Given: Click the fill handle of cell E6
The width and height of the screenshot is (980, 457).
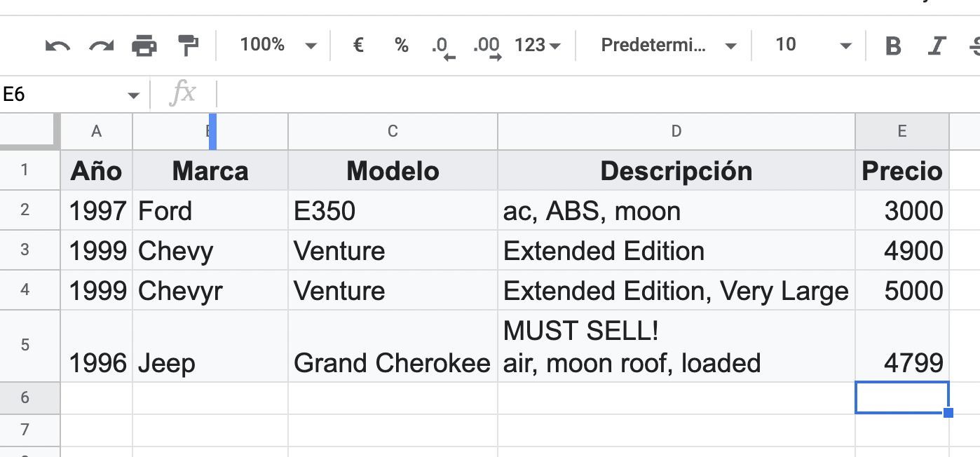Looking at the screenshot, I should coord(948,413).
